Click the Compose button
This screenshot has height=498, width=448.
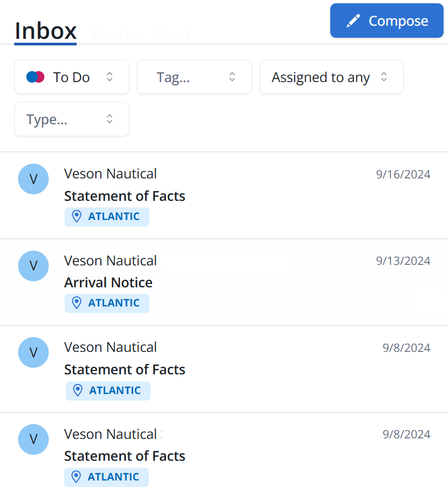coord(387,20)
